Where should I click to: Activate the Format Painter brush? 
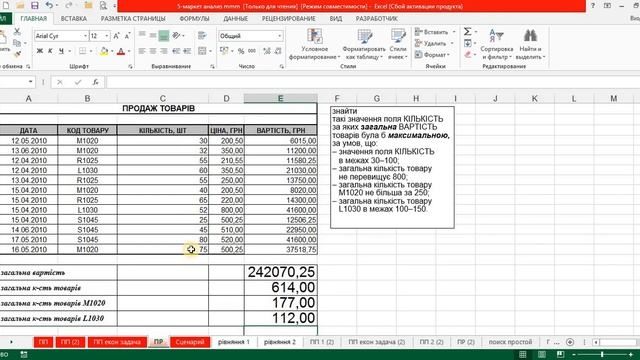[x=17, y=53]
